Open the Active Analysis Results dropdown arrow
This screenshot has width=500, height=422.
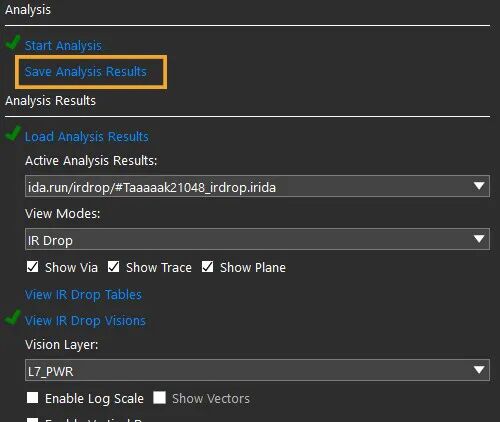coord(479,186)
